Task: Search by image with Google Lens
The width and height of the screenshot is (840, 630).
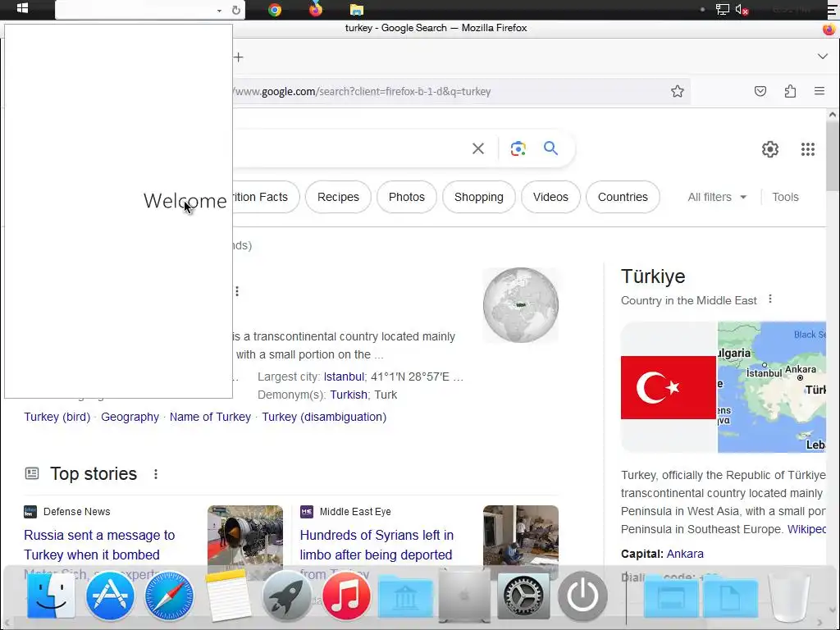Action: (518, 148)
